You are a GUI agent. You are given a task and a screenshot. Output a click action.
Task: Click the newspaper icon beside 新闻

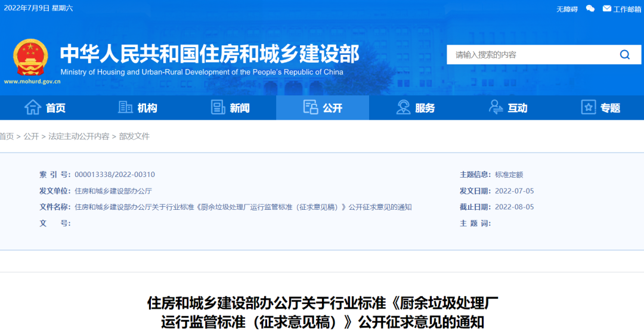(218, 107)
